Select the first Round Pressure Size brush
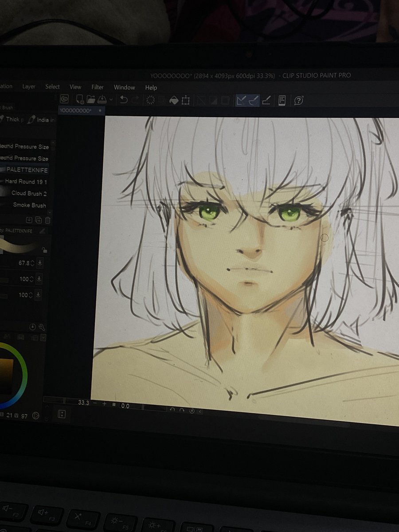This screenshot has height=532, width=399. click(x=24, y=146)
